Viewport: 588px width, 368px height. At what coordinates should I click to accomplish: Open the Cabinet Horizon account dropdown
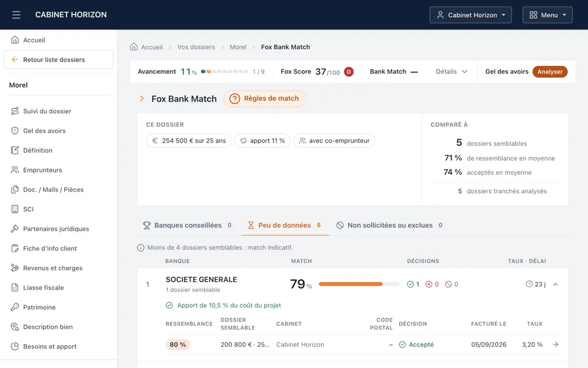point(470,15)
